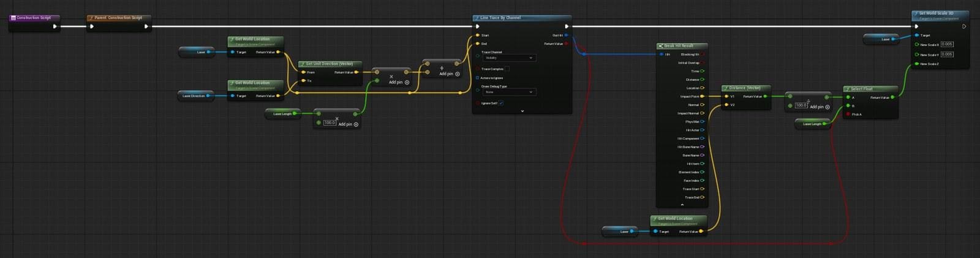Screen dimensions: 980x258
Task: Click Add pin on Laser Length multiply node
Action: 349,124
